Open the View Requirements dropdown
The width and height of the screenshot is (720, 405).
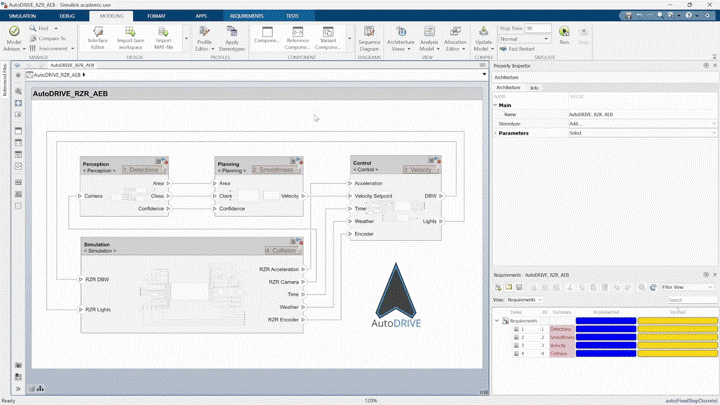coord(524,300)
